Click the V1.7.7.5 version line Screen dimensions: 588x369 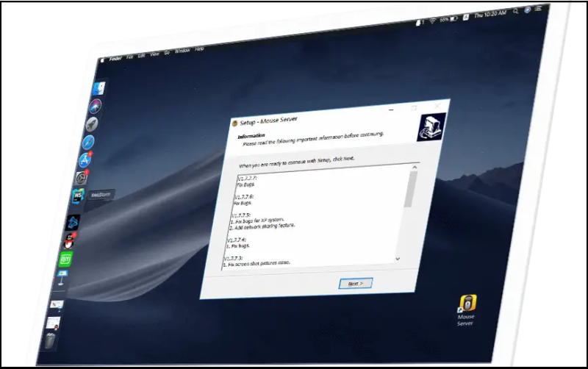241,215
